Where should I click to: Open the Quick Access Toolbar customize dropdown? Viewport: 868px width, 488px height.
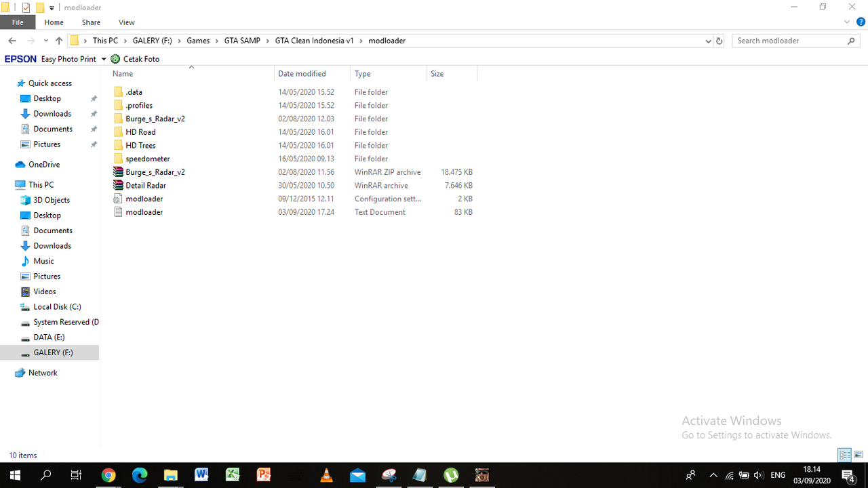[52, 8]
